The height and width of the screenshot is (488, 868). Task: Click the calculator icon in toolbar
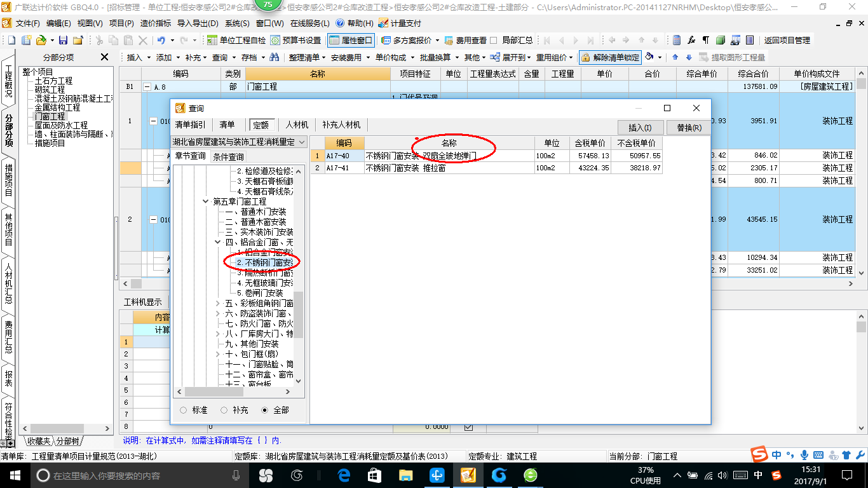coord(677,40)
